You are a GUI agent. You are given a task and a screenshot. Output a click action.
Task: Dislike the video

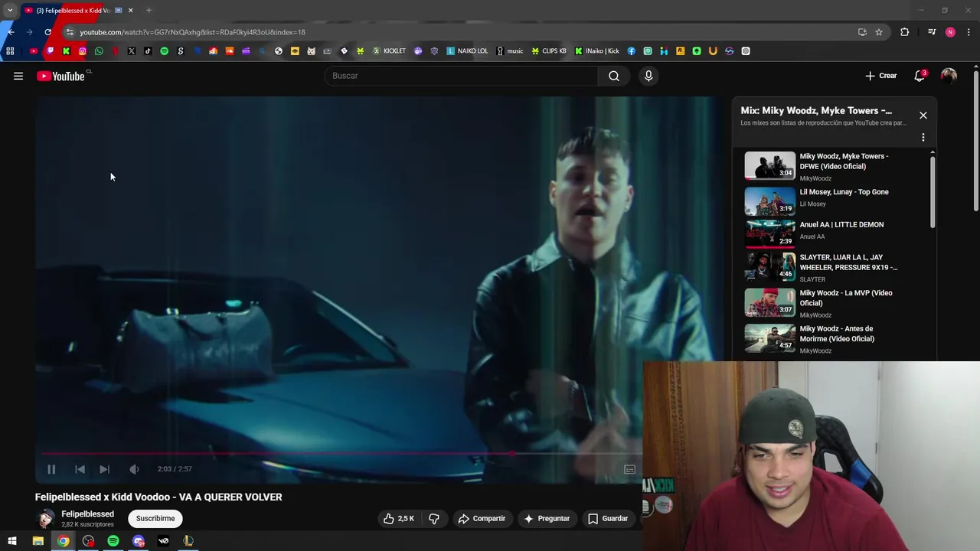pyautogui.click(x=433, y=518)
